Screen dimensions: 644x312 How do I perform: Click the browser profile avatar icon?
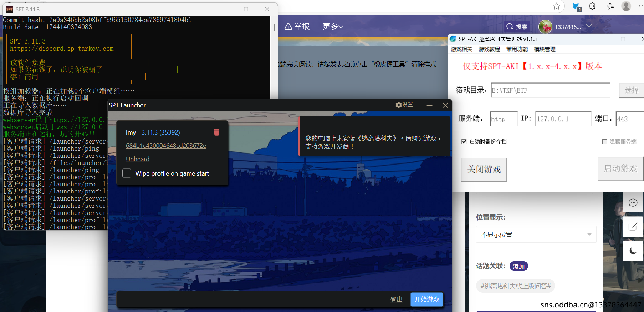pyautogui.click(x=626, y=6)
